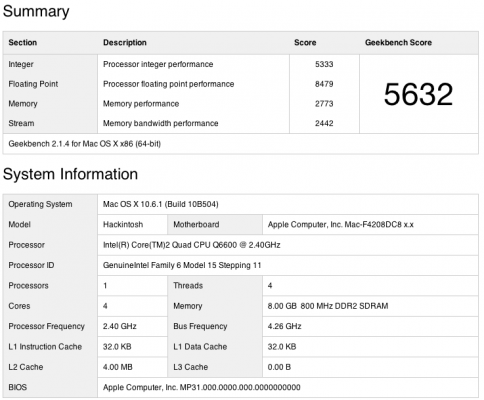Select the Description column header
Screen dimensions: 484x400
click(x=125, y=43)
